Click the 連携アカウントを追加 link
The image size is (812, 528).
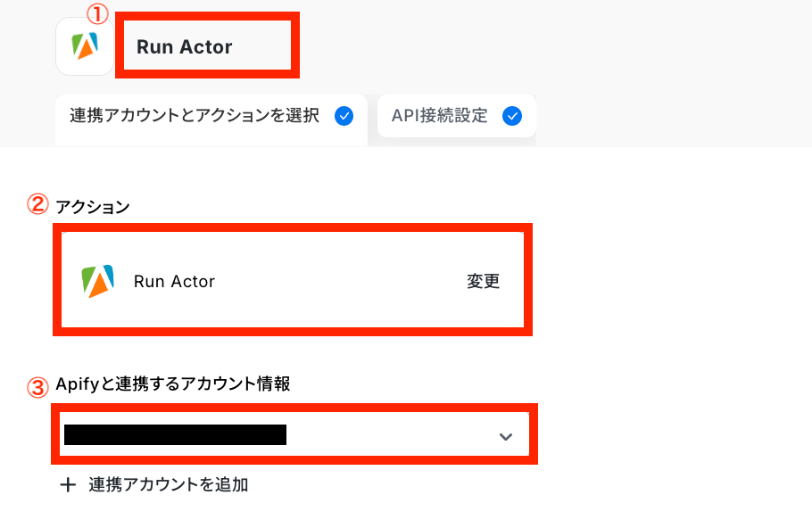click(168, 485)
